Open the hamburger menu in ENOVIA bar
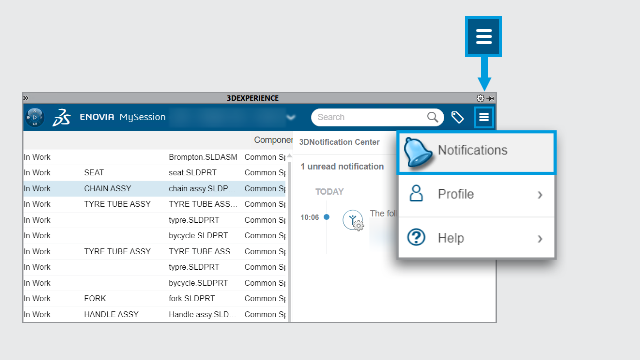The height and width of the screenshot is (360, 640). 484,117
